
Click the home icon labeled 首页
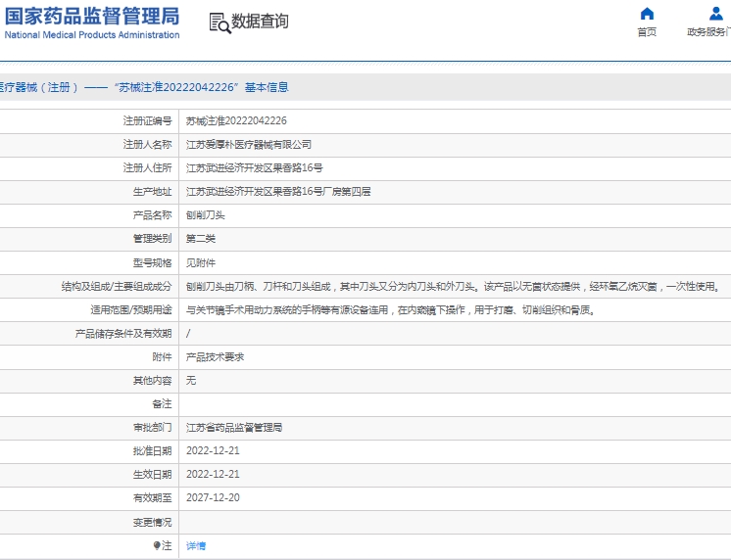click(x=647, y=14)
